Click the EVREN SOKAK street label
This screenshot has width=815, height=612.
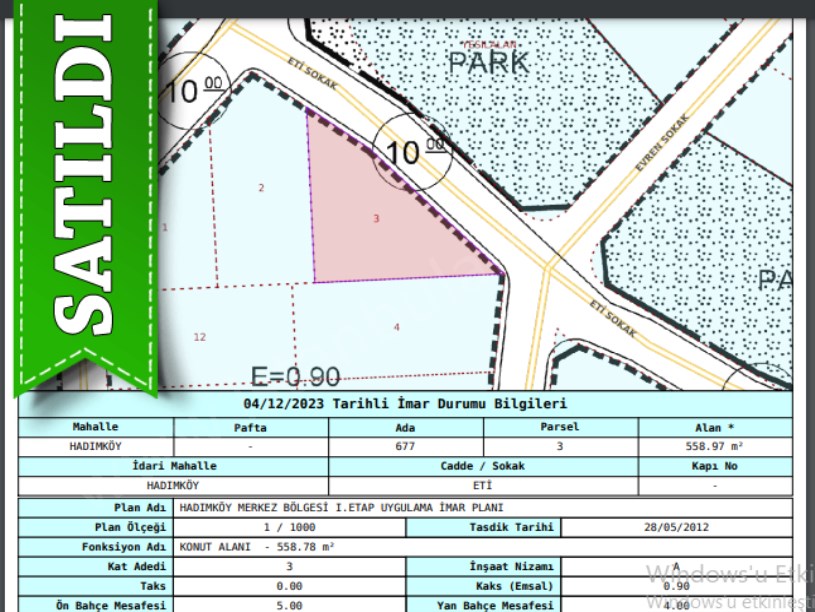point(663,142)
